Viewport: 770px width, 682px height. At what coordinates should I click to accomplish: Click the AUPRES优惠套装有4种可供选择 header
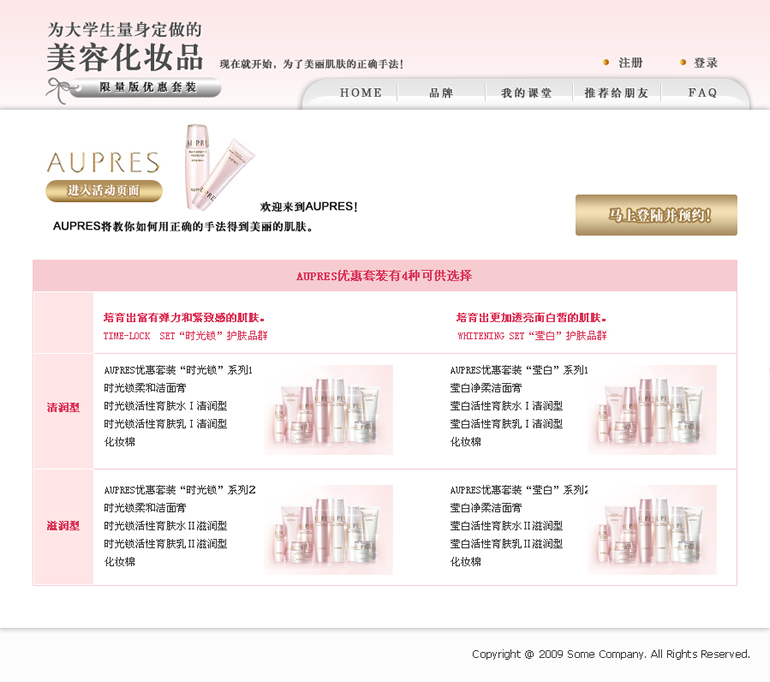point(384,276)
